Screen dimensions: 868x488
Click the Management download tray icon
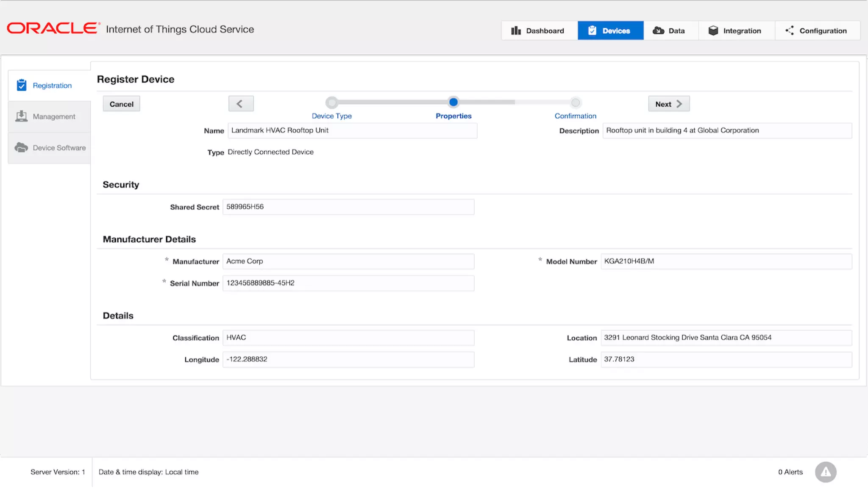coord(21,116)
